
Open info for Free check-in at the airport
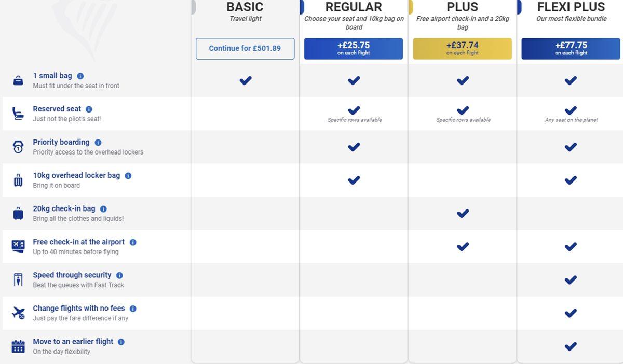(133, 242)
